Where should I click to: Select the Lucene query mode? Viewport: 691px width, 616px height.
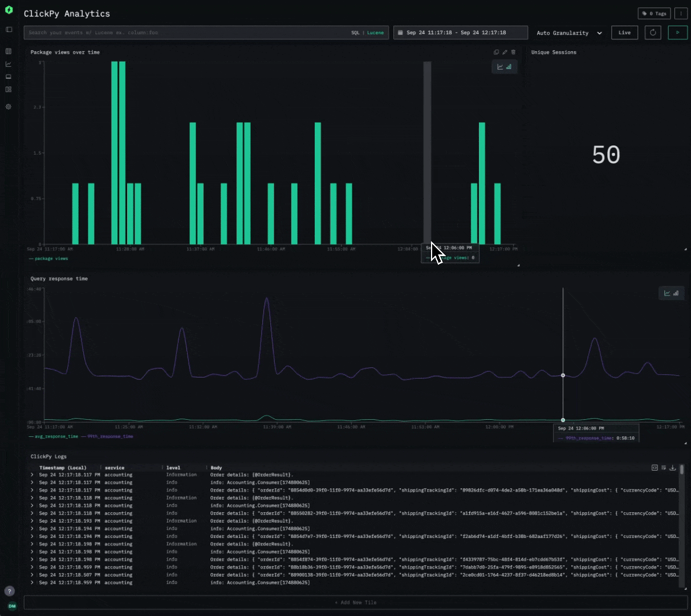(x=375, y=33)
